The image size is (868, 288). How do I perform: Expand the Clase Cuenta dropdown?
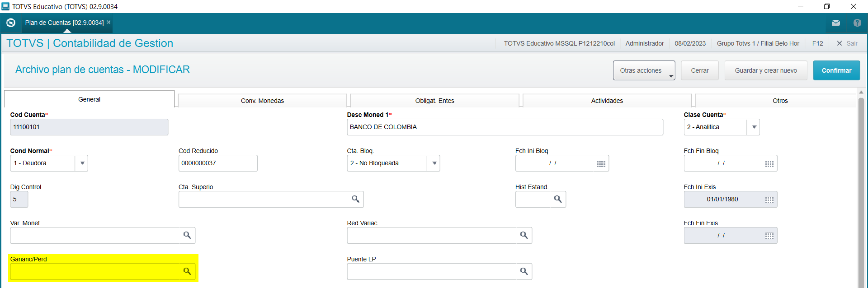click(x=754, y=127)
